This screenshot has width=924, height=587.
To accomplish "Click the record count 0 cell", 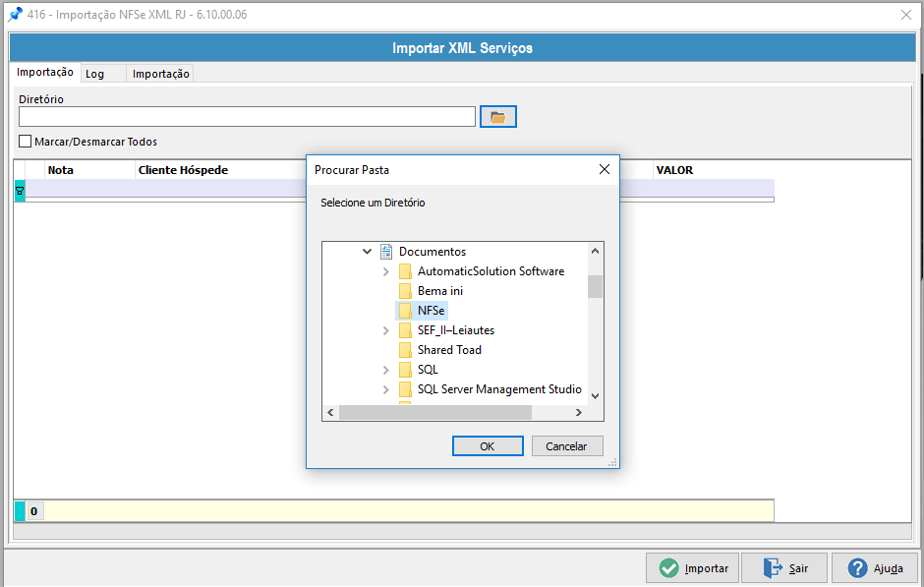I will [x=34, y=511].
